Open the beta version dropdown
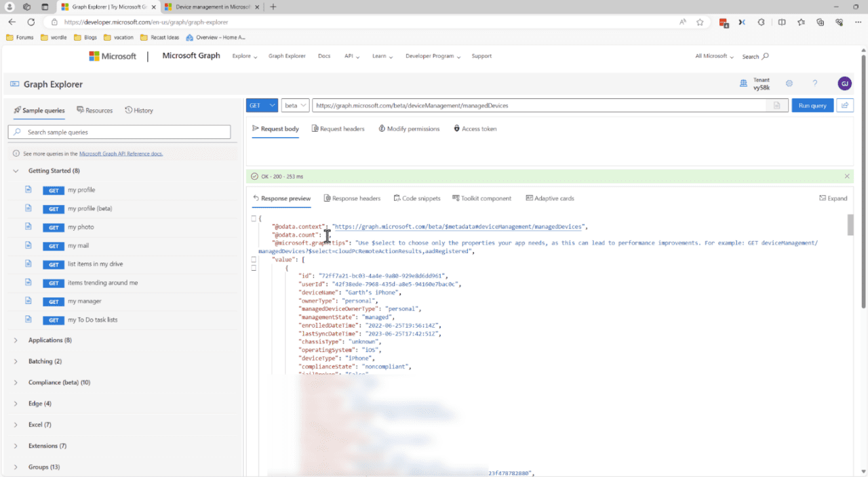 click(294, 105)
